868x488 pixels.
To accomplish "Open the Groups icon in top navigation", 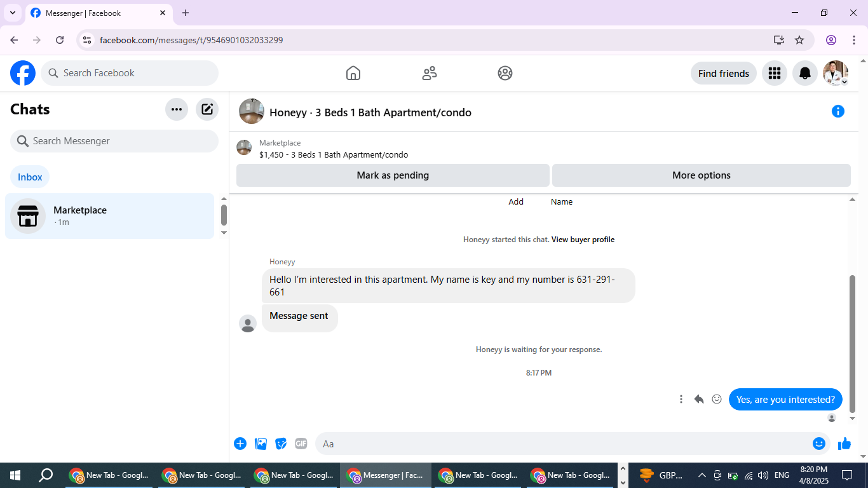I will [505, 73].
